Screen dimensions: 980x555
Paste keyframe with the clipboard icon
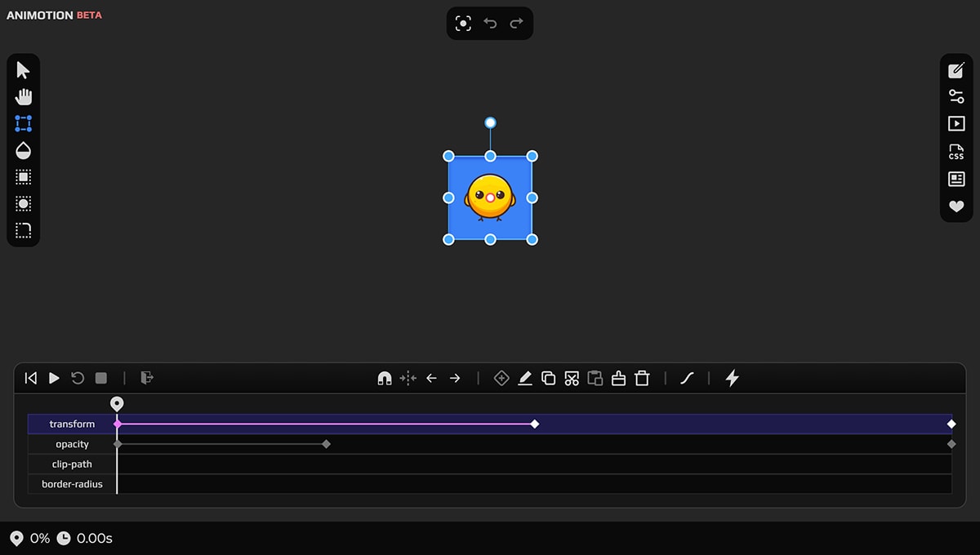pos(595,378)
